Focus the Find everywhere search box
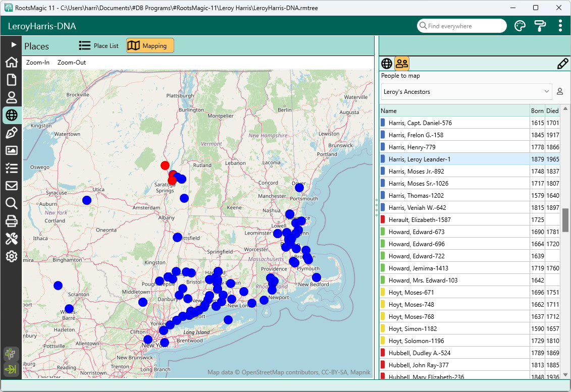The image size is (571, 392). [462, 26]
